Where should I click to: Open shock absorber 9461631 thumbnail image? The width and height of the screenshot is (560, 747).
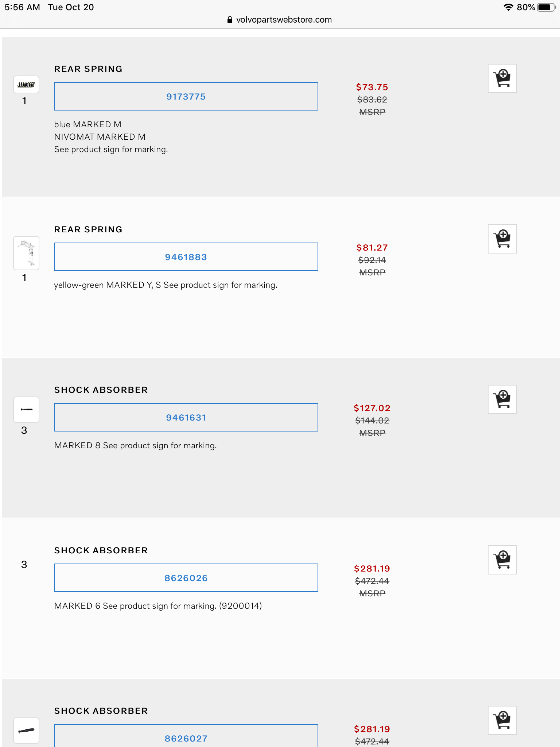pos(26,409)
